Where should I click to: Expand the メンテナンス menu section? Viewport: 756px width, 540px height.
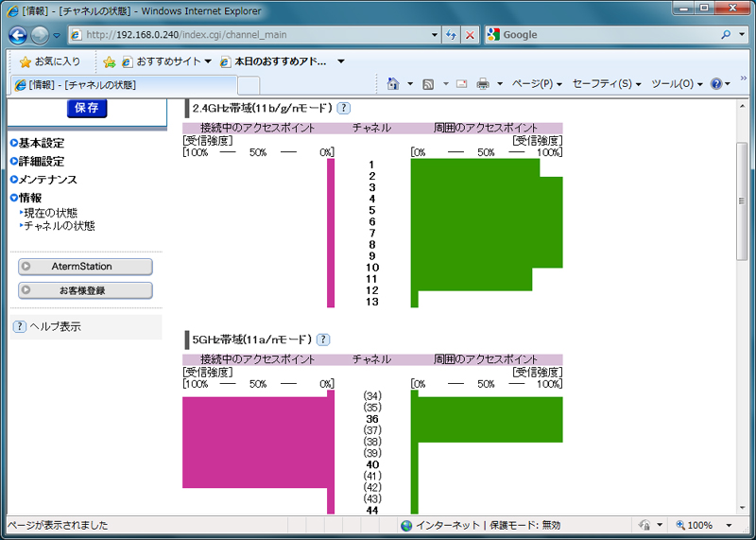[x=43, y=180]
